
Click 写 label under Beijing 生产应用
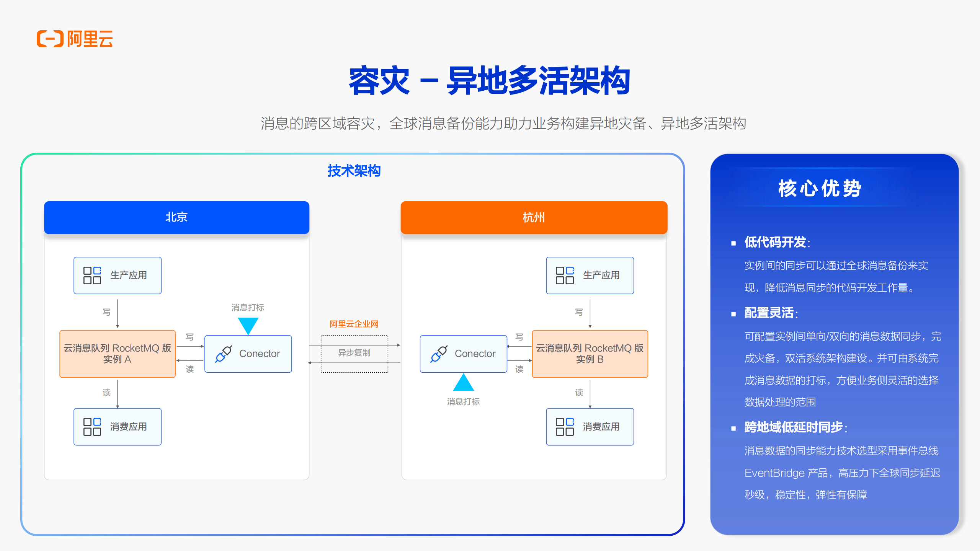pyautogui.click(x=106, y=312)
